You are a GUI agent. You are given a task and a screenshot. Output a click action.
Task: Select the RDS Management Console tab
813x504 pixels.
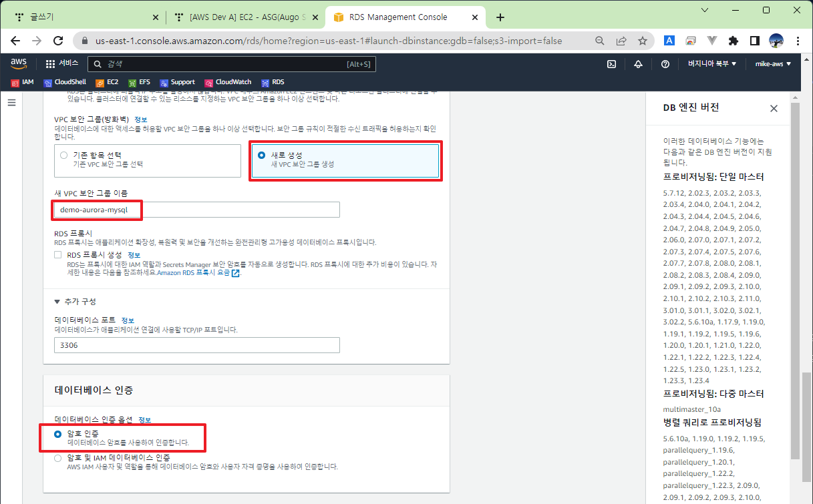tap(406, 17)
